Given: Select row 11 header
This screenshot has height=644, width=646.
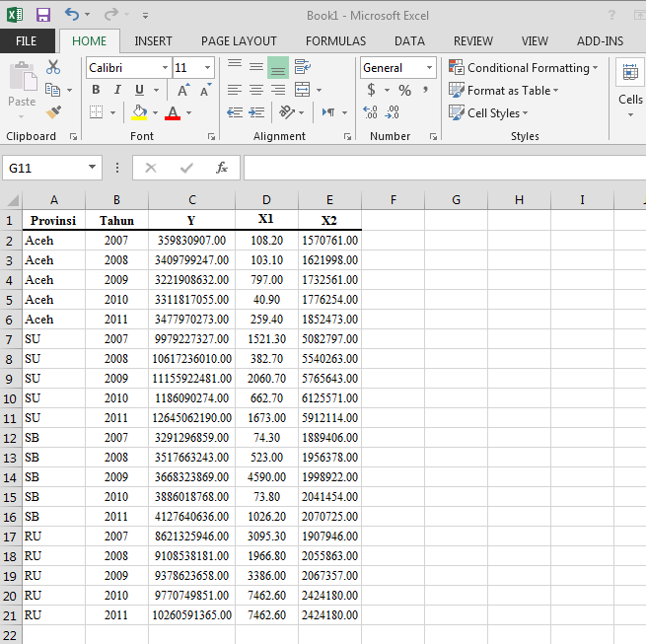Looking at the screenshot, I should coord(11,418).
